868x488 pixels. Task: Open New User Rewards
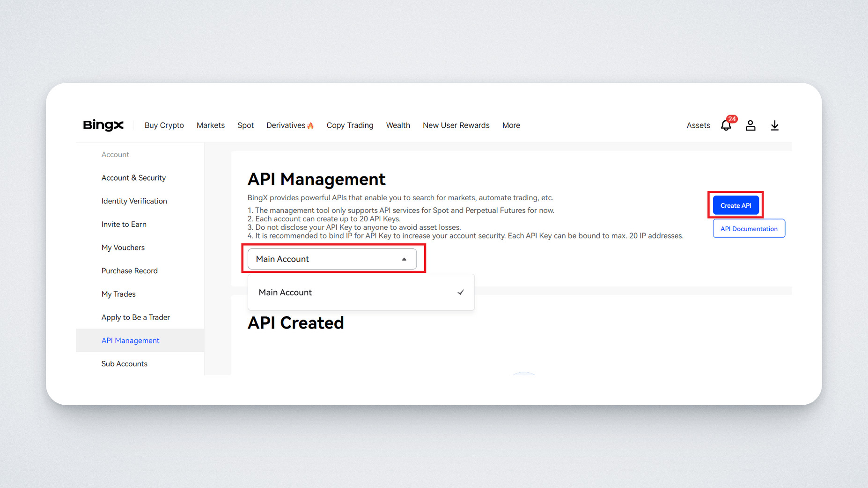(x=456, y=125)
